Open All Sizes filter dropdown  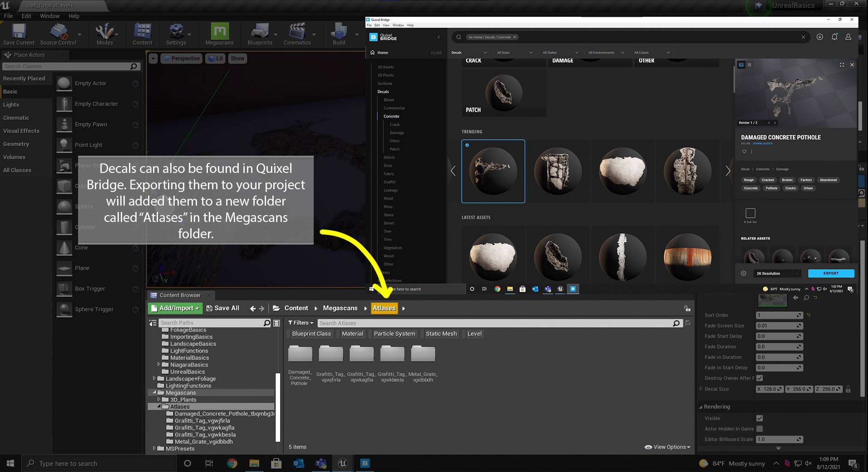point(515,53)
